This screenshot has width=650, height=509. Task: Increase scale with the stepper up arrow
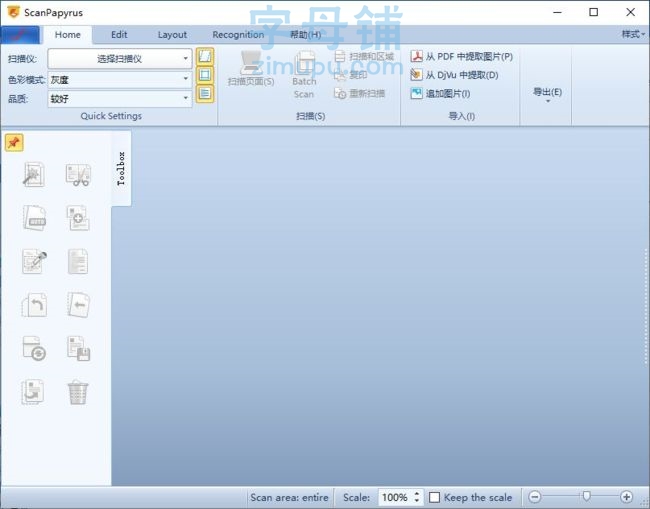(417, 493)
